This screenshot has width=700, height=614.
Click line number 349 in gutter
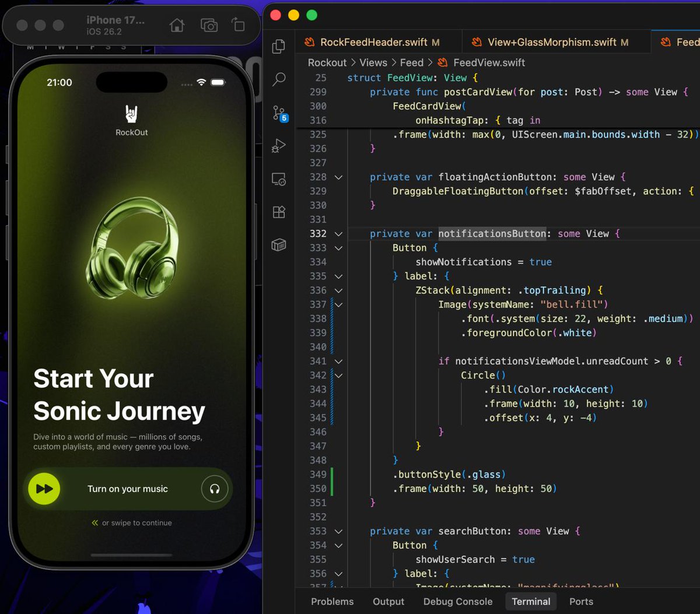pos(318,475)
